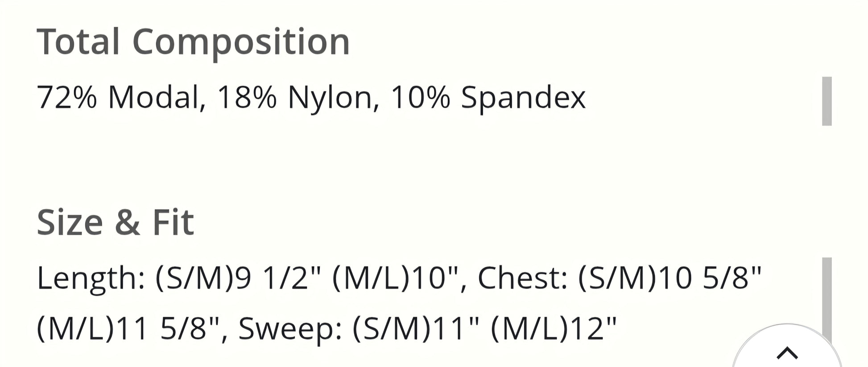Click the word "Total" in the heading
Image resolution: width=868 pixels, height=367 pixels.
click(78, 42)
